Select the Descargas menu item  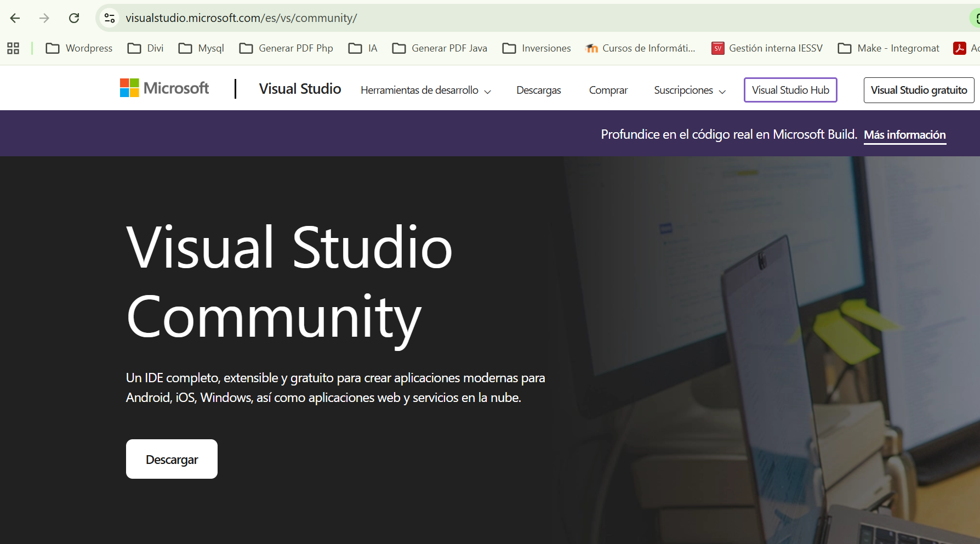538,90
